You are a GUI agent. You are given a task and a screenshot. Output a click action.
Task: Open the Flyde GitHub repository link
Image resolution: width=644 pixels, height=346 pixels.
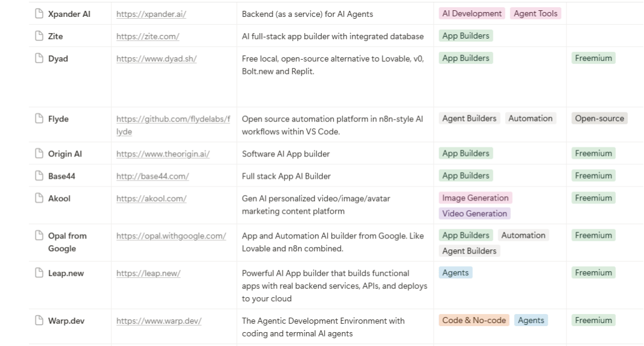[x=174, y=125]
